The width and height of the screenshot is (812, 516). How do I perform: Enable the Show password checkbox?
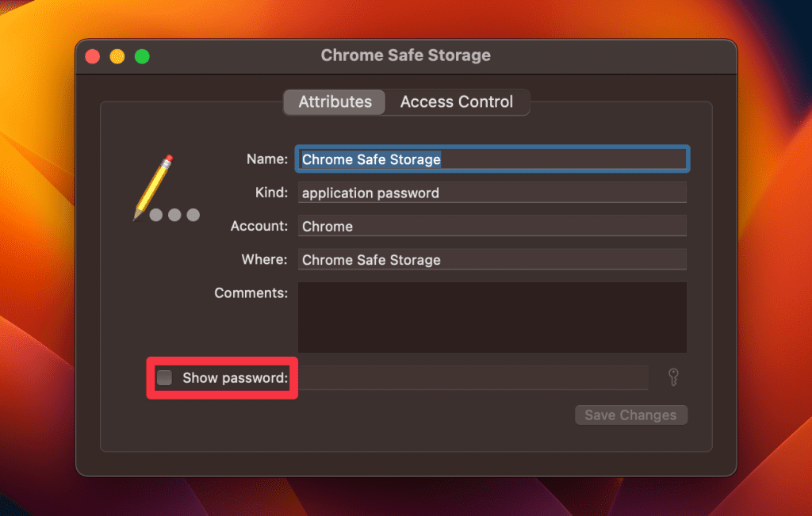pyautogui.click(x=164, y=378)
